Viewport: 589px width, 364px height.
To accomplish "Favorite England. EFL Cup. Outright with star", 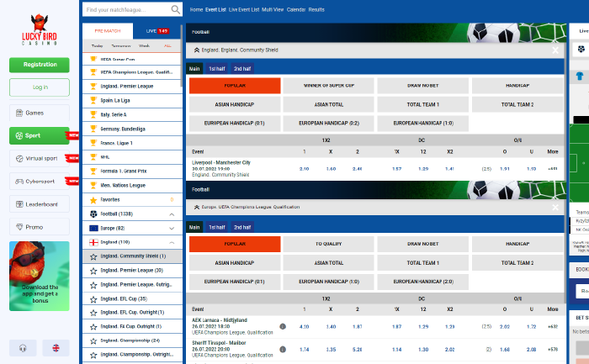I will 93,313.
